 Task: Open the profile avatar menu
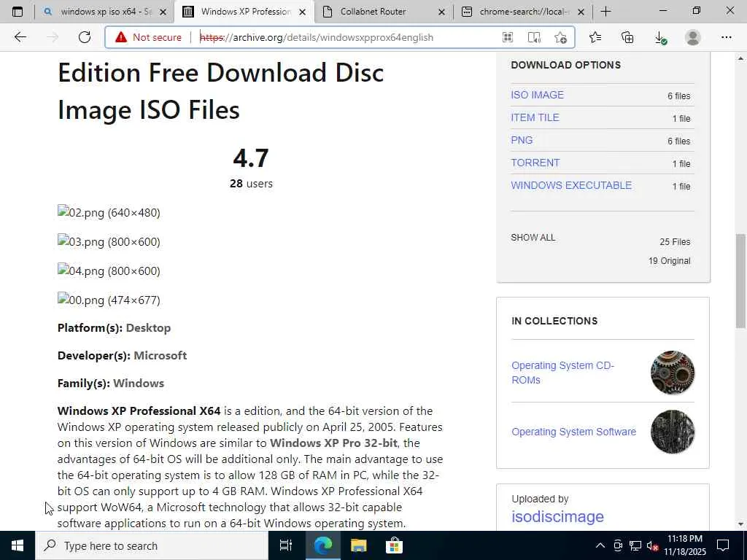pos(693,37)
